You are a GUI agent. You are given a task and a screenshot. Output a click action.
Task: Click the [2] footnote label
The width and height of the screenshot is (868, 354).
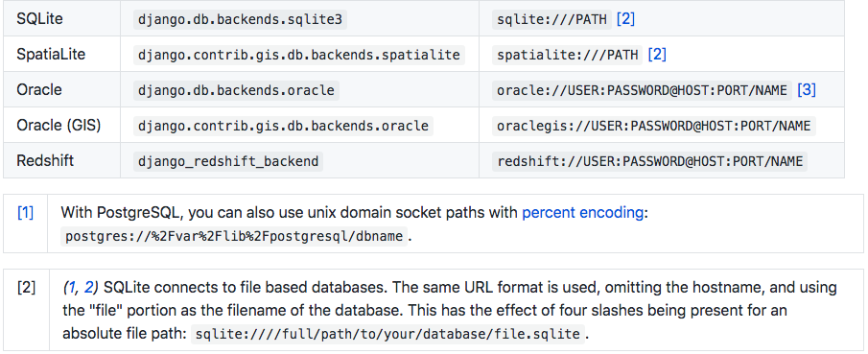[x=26, y=288]
